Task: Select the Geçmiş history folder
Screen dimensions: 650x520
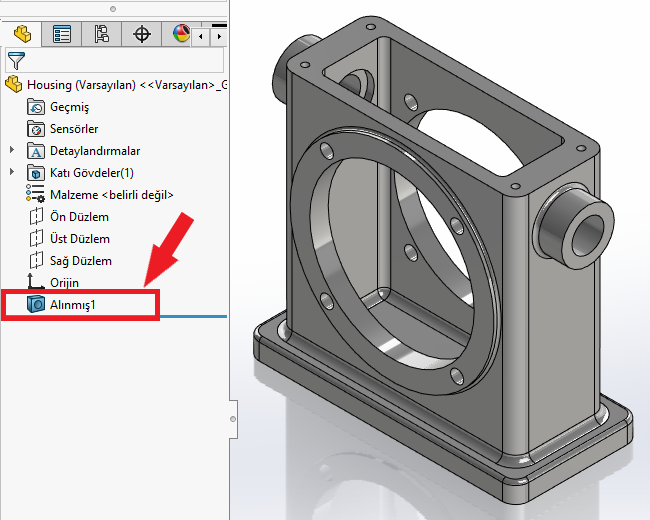Action: point(70,107)
